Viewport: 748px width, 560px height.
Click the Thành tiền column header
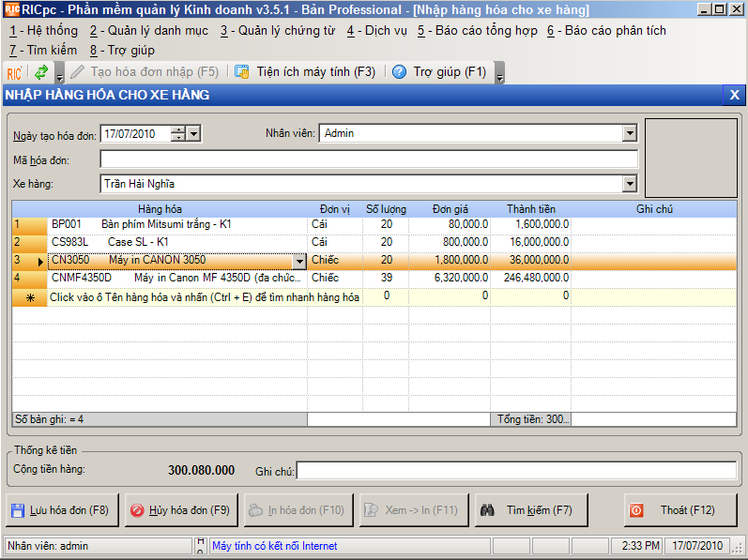pyautogui.click(x=531, y=209)
